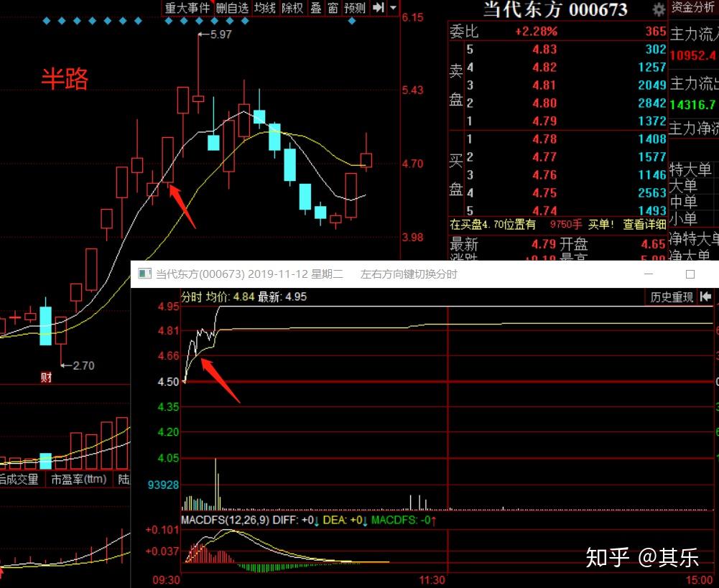Image resolution: width=719 pixels, height=588 pixels.
Task: Click the 5.97 high price label
Action: pos(221,34)
